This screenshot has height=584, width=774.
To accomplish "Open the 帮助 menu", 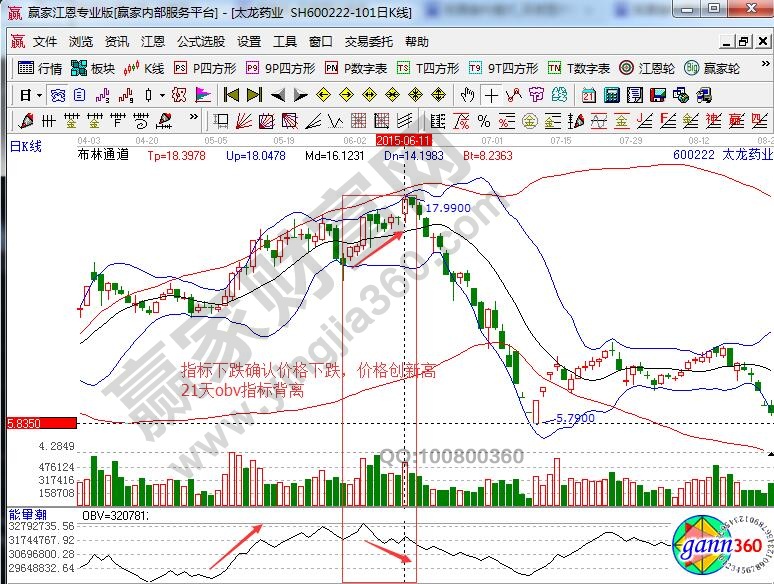I will pos(417,42).
